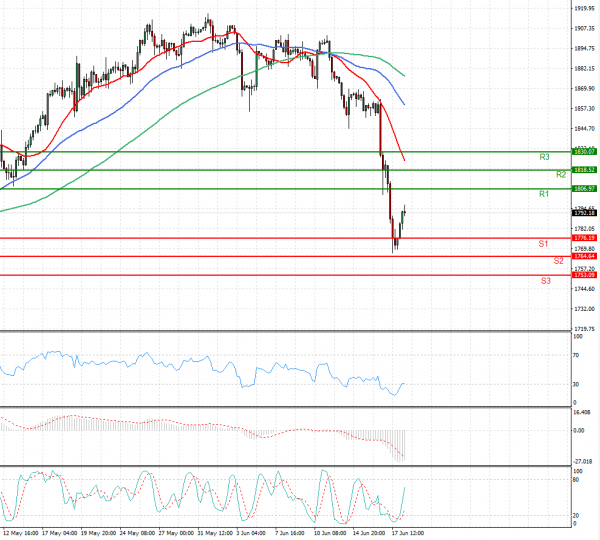Click the 1744.60 price axis value
Screen dimensions: 600x540
pos(584,289)
